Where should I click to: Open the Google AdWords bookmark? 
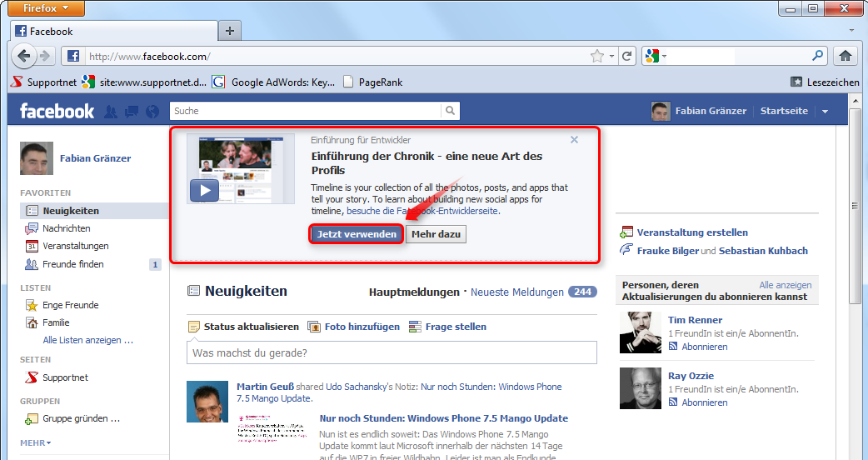coord(273,82)
